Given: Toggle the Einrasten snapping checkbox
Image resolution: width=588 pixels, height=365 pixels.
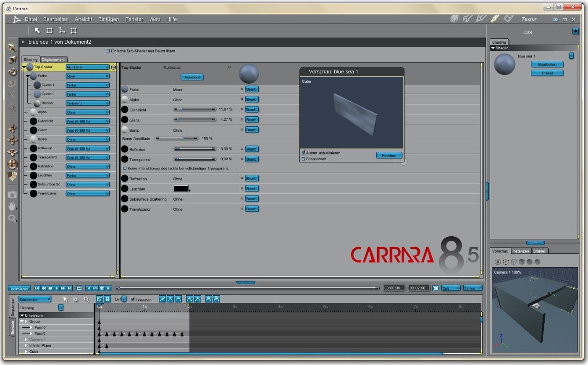Looking at the screenshot, I should [x=133, y=300].
